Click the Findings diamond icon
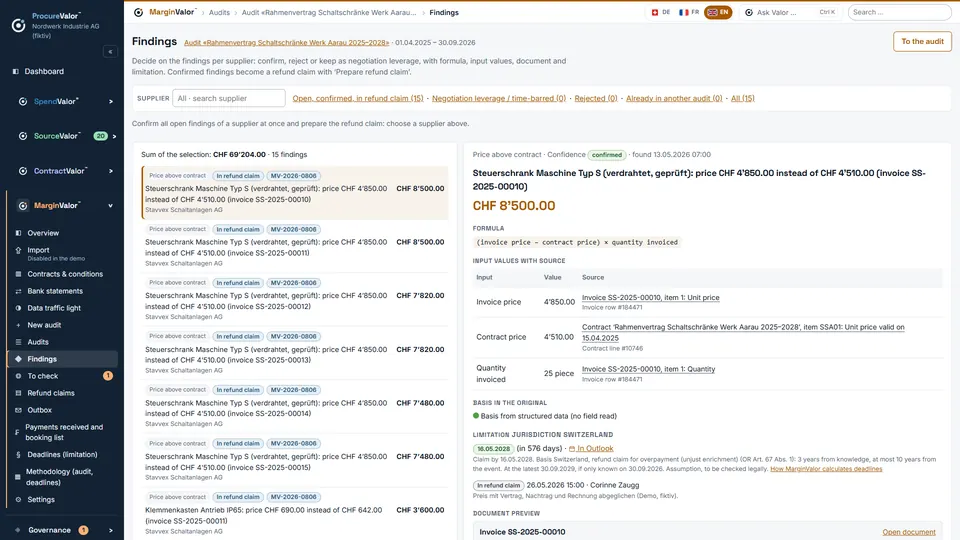Viewport: 960px width, 540px height. (x=18, y=359)
